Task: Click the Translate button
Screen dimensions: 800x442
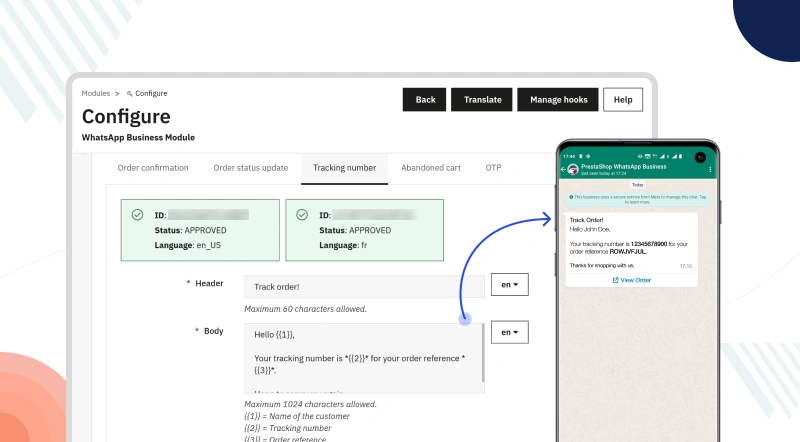Action: (482, 100)
